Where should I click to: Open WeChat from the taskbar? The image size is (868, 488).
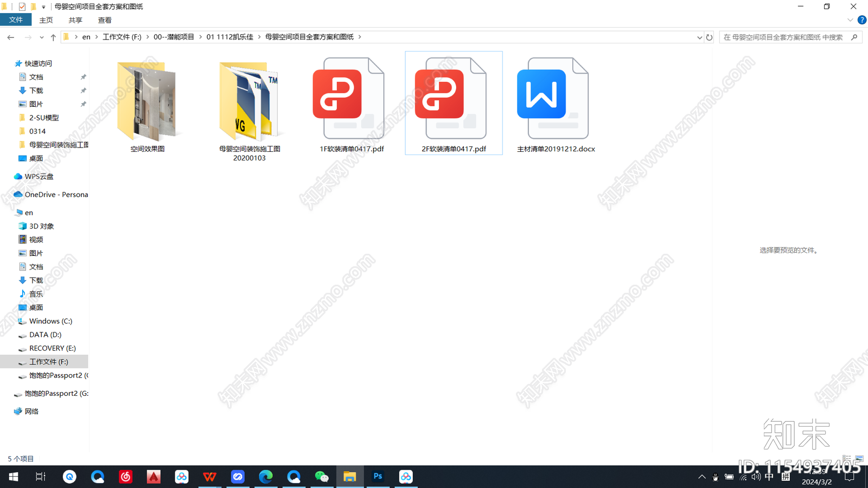pos(322,477)
